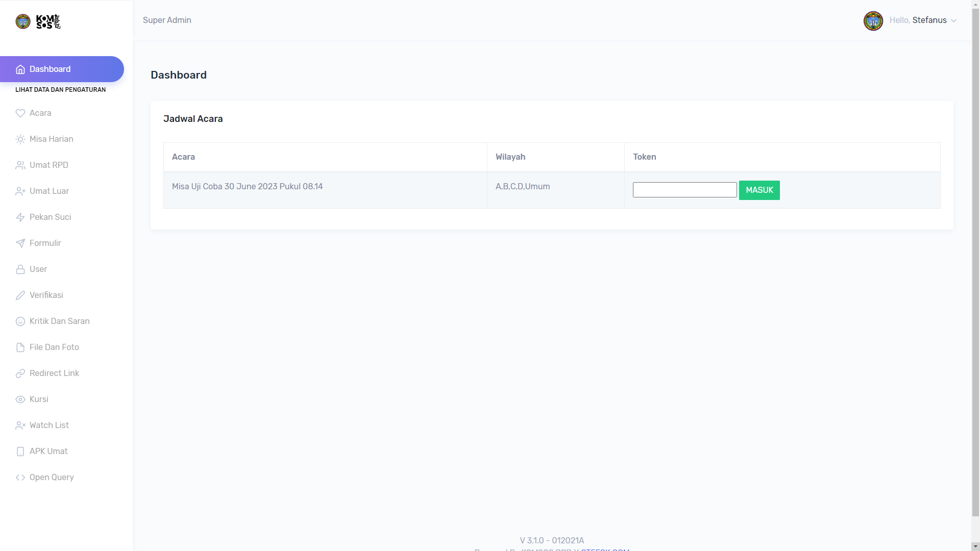Screen dimensions: 980x551
Task: Click the paper plane Formulir icon
Action: point(20,243)
